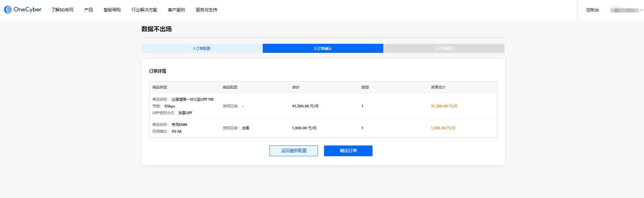Click the orange 91,300.00 元/月 total

tap(444, 106)
